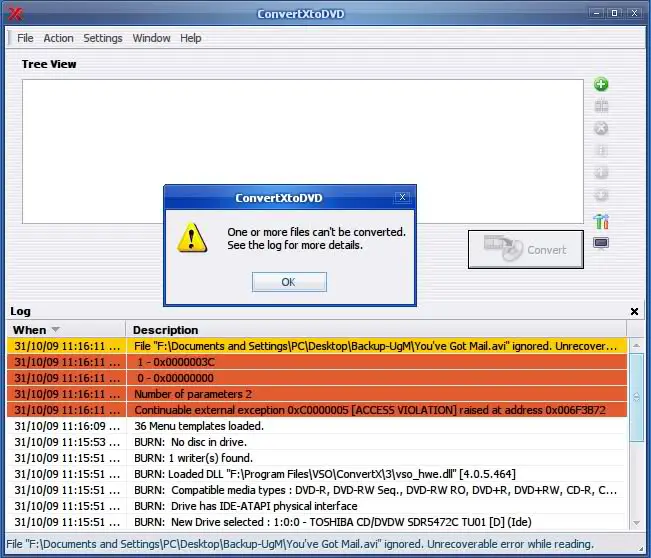The height and width of the screenshot is (558, 651).
Task: Click the greyed grid merge icon
Action: coord(601,106)
